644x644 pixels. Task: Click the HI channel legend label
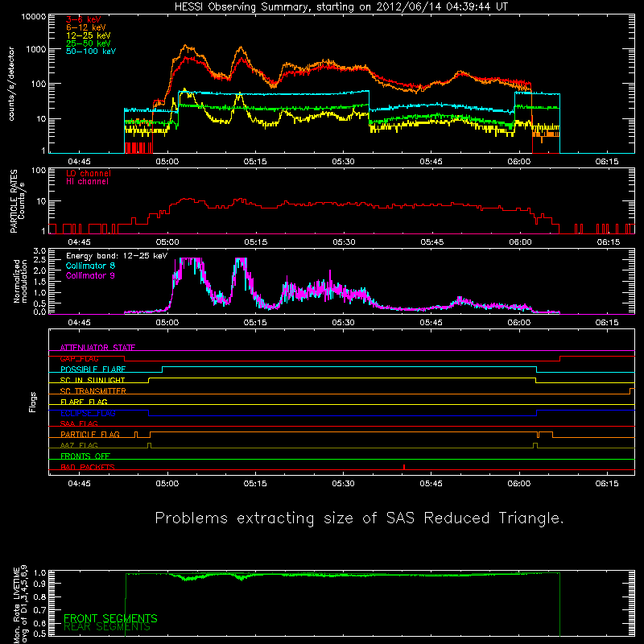[87, 181]
